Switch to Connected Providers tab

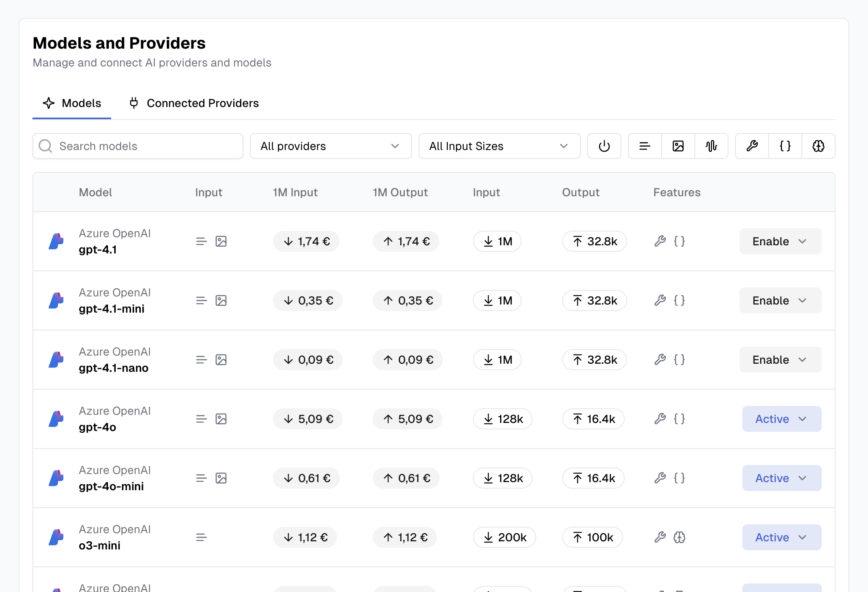pyautogui.click(x=193, y=103)
